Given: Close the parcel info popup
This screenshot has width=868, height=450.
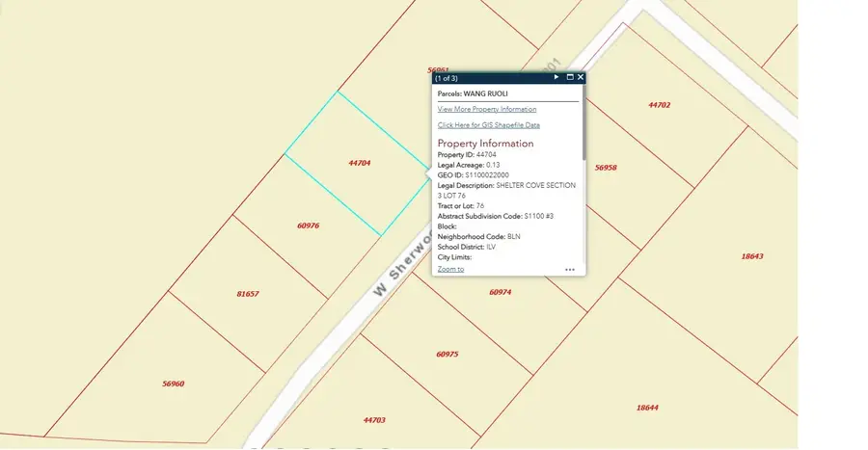Looking at the screenshot, I should coord(581,77).
